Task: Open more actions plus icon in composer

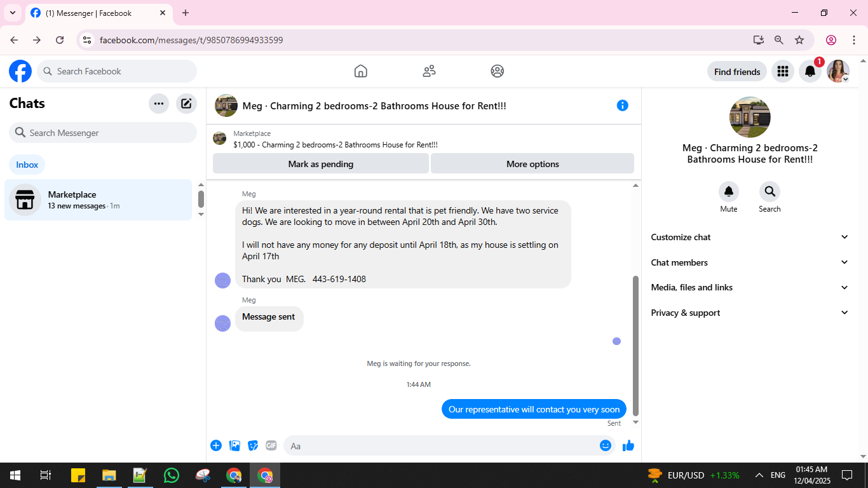Action: pos(216,445)
